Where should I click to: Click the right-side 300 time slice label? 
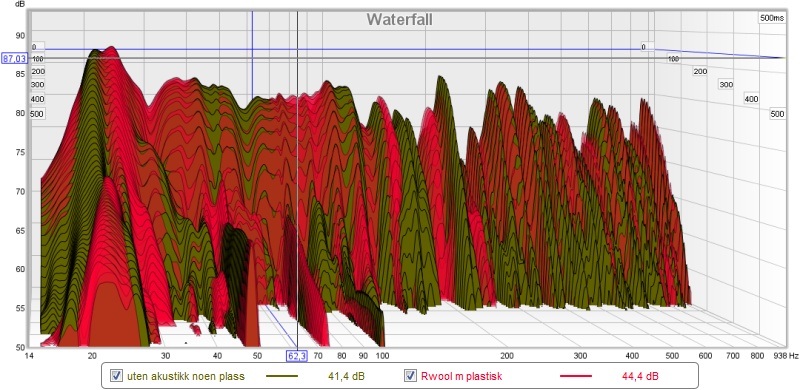pyautogui.click(x=726, y=85)
